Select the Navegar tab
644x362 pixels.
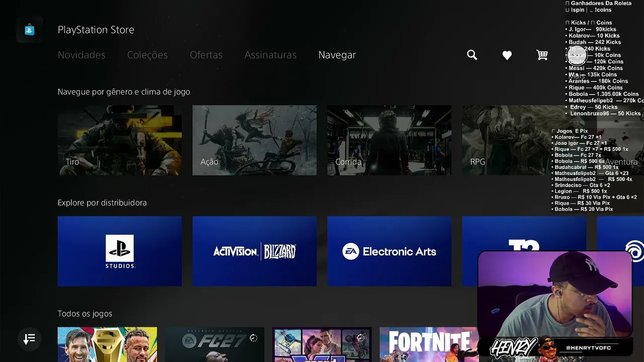tap(337, 55)
